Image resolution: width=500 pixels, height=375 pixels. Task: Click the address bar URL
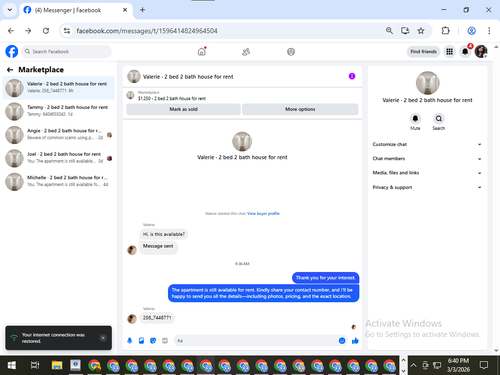tap(147, 31)
